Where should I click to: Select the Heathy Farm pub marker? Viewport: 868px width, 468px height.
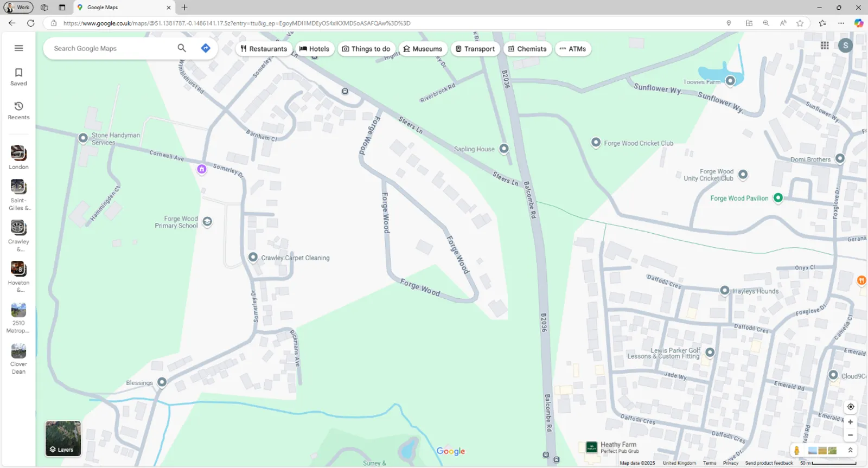point(591,447)
